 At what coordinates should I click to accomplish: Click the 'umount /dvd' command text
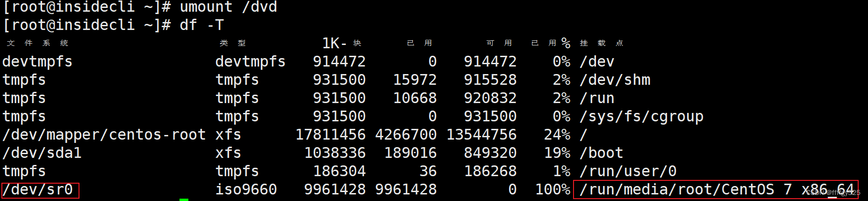click(x=229, y=7)
